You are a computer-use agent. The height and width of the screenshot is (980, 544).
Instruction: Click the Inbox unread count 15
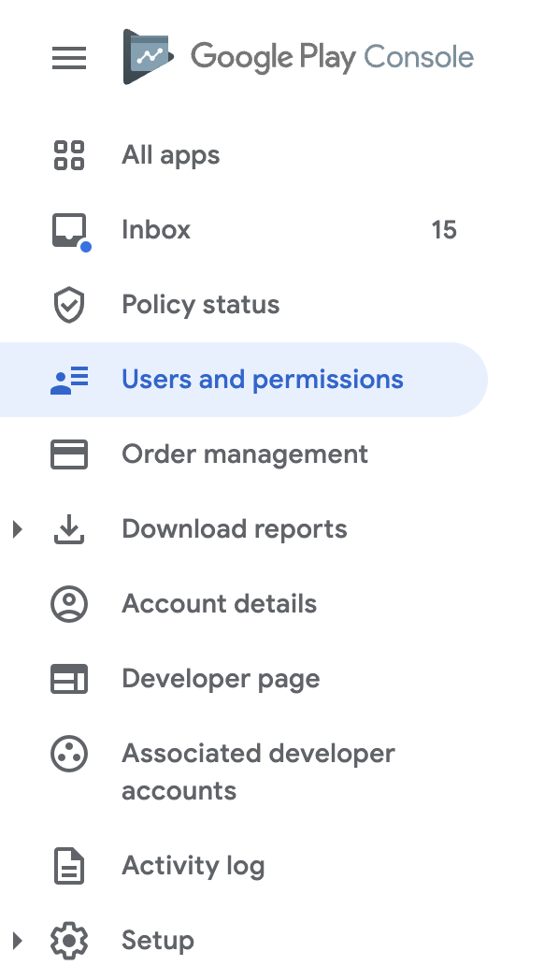coord(444,230)
